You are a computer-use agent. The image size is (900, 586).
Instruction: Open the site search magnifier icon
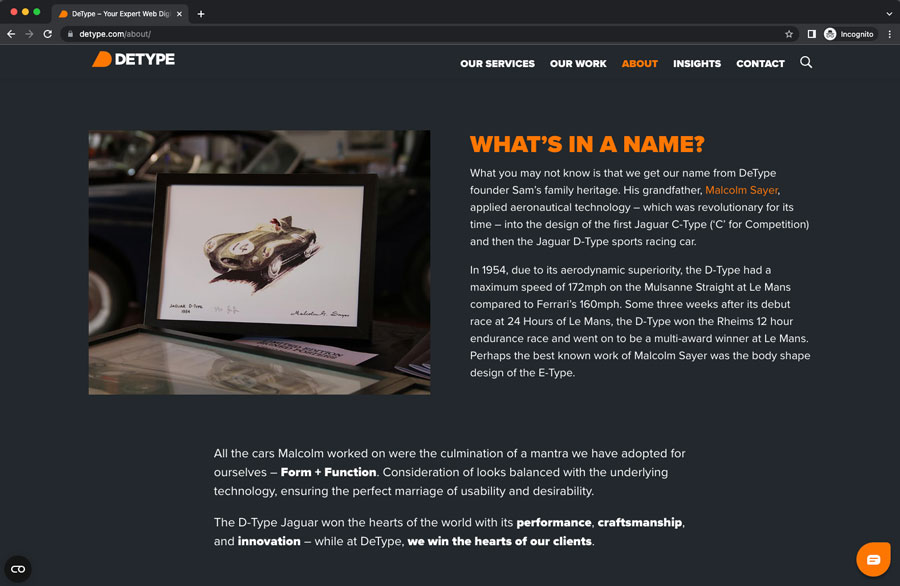806,62
